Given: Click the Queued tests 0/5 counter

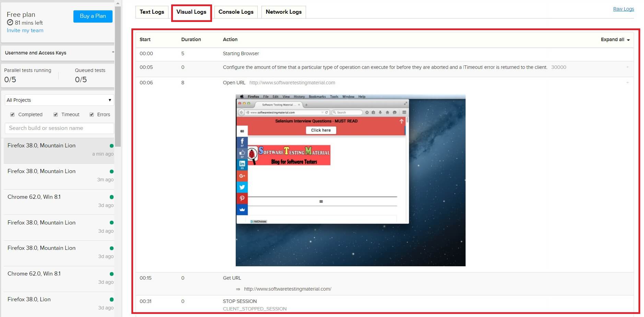Looking at the screenshot, I should click(81, 80).
